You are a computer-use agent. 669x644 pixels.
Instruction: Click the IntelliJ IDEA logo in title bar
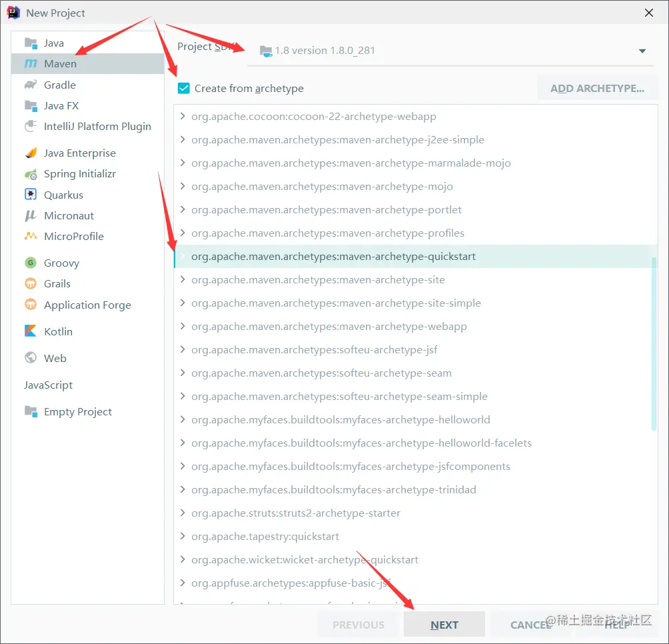click(13, 13)
